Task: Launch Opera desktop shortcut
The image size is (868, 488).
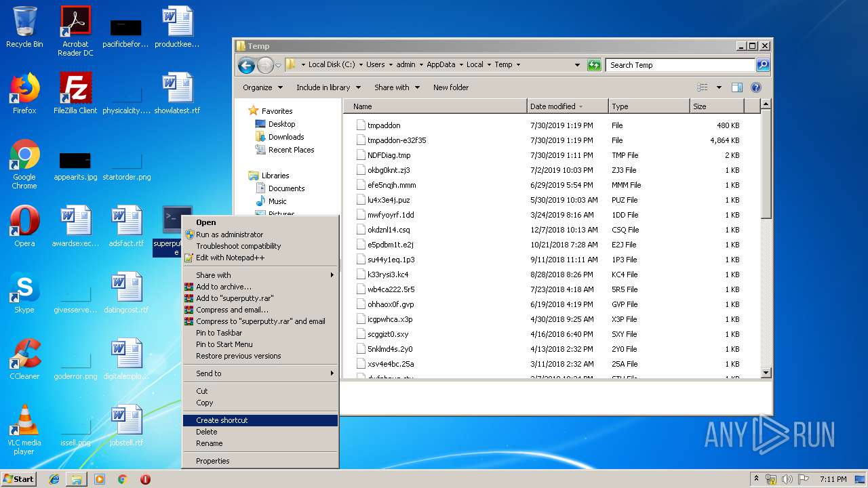Action: pos(24,226)
